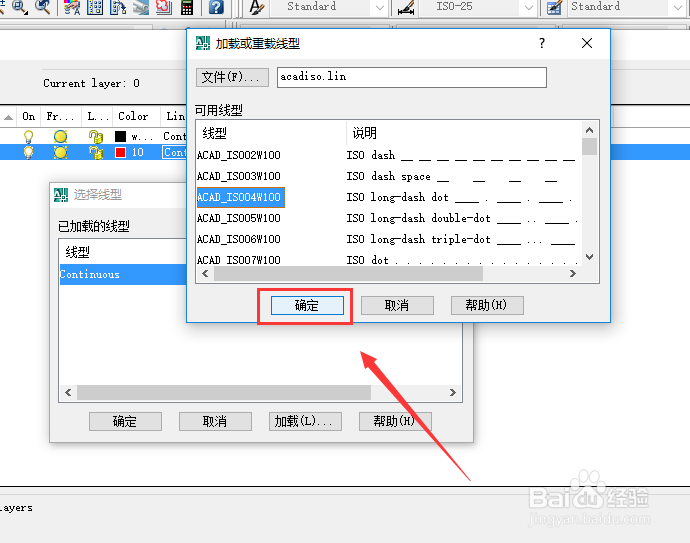Click the question mark in load linetype dialog
Viewport: 690px width, 543px height.
(542, 43)
